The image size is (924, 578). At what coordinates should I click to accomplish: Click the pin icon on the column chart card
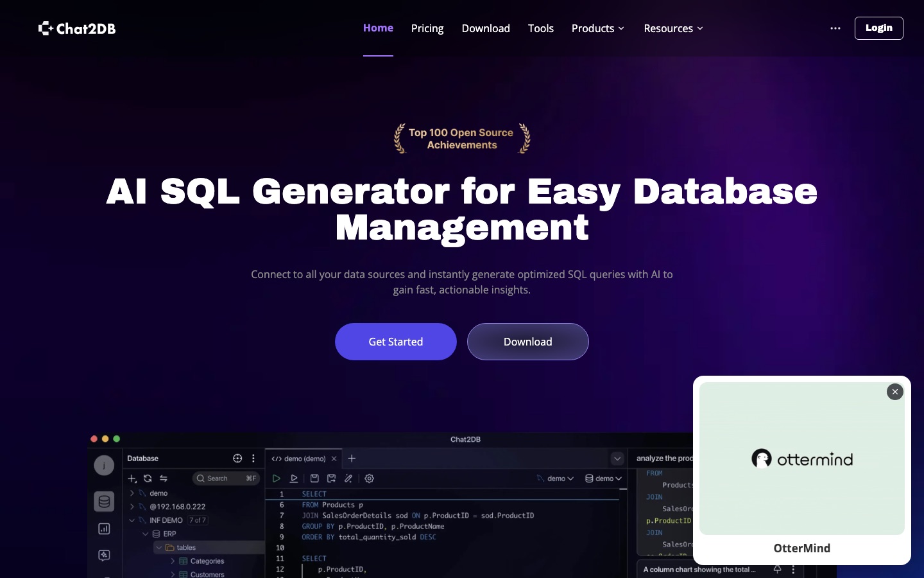(777, 570)
